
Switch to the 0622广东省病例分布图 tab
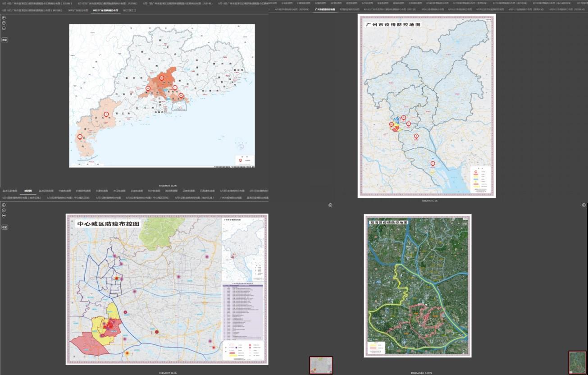point(105,9)
